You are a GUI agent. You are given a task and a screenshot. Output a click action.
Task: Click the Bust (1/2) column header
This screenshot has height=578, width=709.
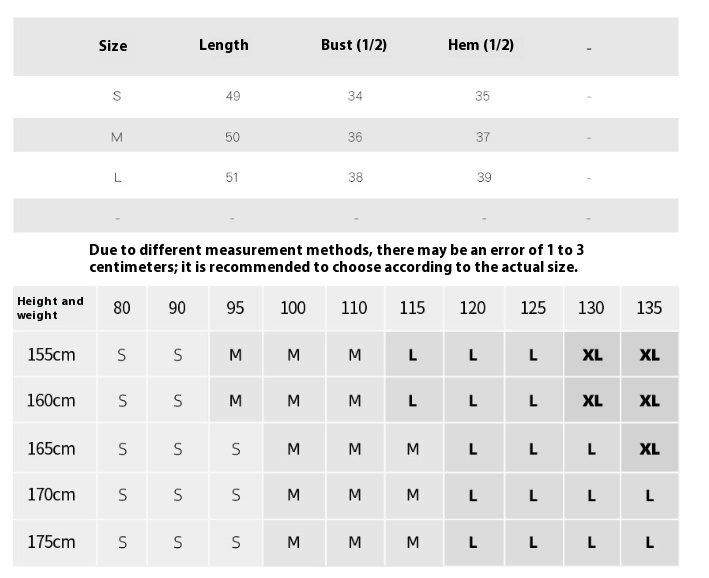tap(354, 45)
